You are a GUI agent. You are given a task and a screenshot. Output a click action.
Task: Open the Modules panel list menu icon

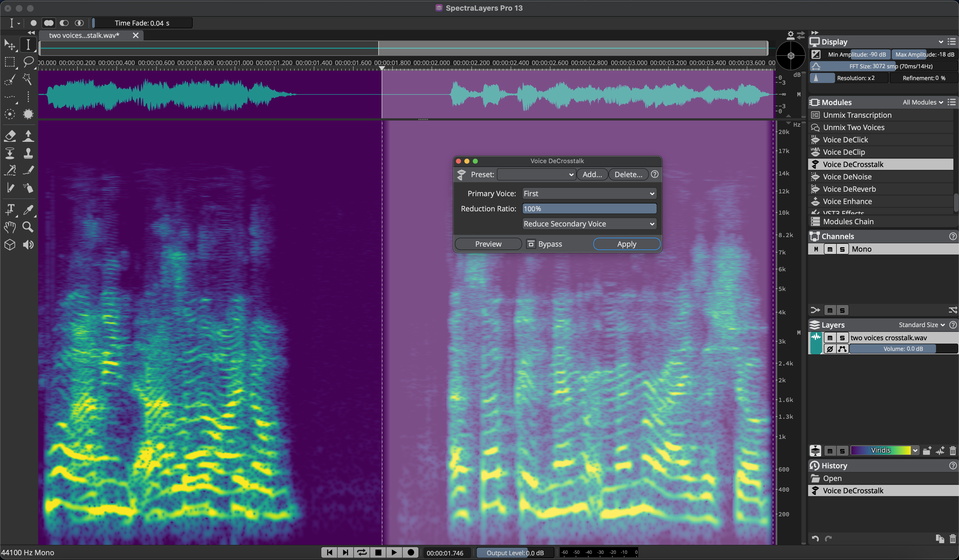(952, 102)
